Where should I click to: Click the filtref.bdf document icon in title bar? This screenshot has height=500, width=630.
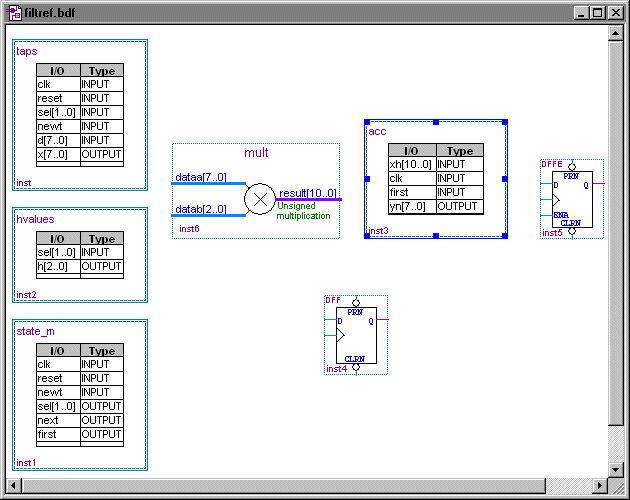12,12
